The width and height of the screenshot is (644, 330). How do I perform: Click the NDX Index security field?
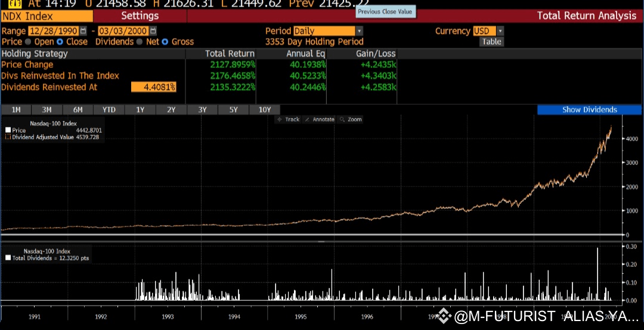47,16
